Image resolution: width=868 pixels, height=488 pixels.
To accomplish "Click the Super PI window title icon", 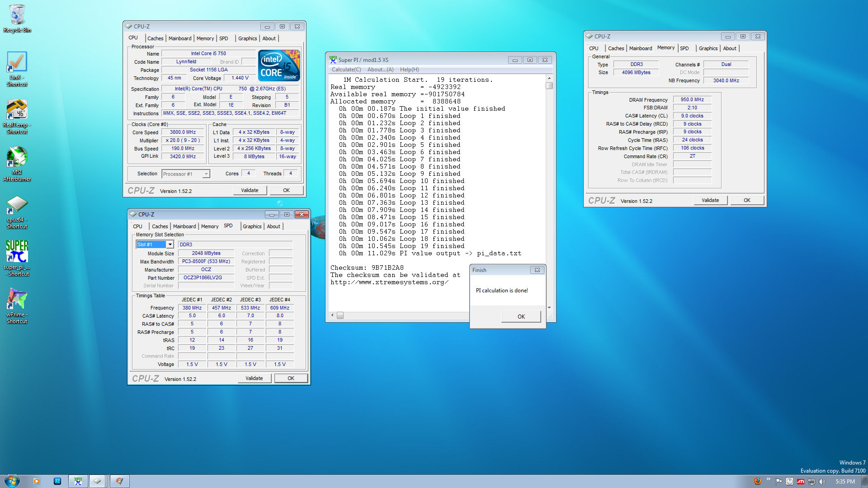I will point(333,59).
